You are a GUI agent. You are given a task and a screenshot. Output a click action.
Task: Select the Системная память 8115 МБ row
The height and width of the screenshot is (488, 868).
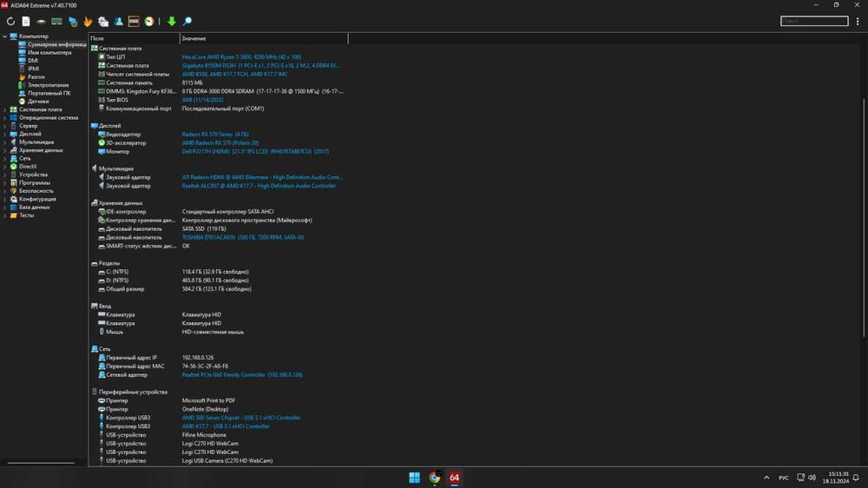(218, 83)
